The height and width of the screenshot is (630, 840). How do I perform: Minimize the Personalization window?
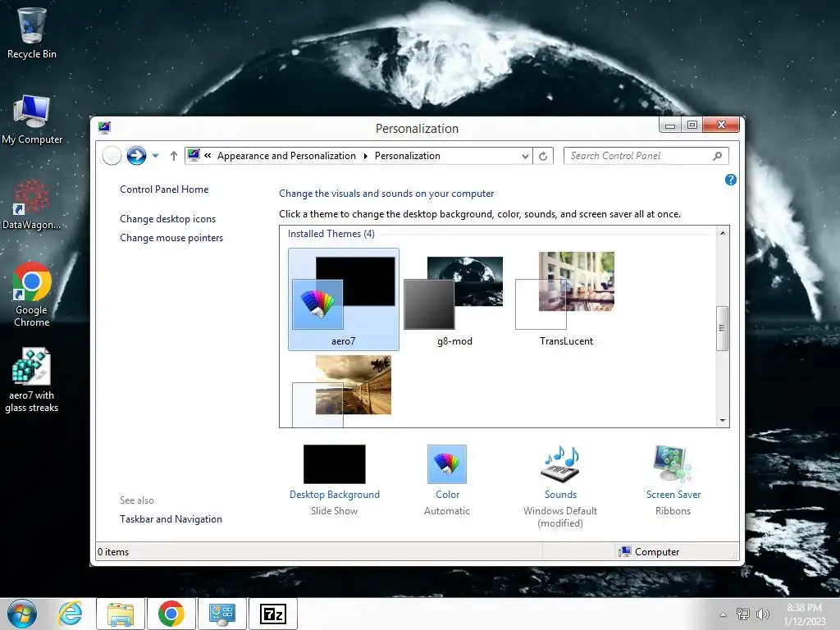coord(669,125)
